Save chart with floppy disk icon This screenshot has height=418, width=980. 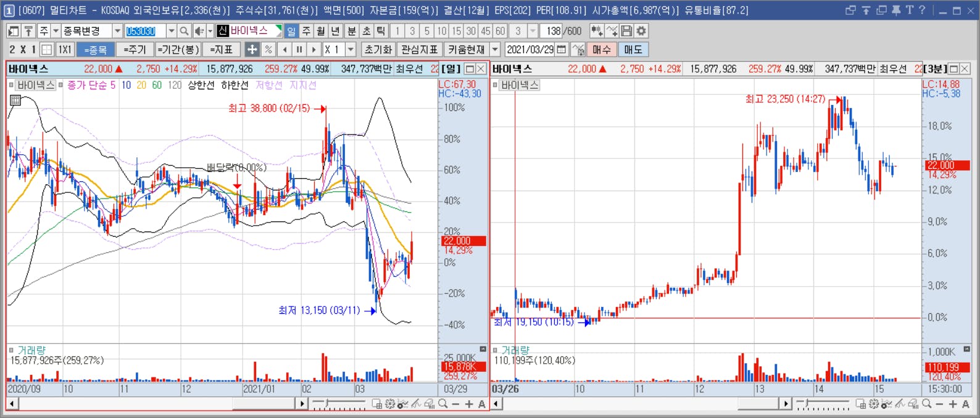[626, 31]
